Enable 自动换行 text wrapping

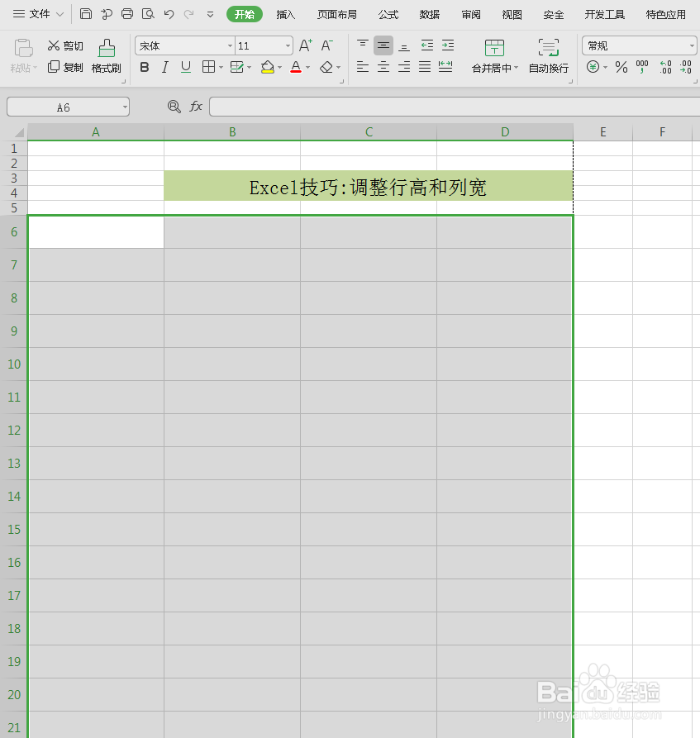tap(548, 58)
